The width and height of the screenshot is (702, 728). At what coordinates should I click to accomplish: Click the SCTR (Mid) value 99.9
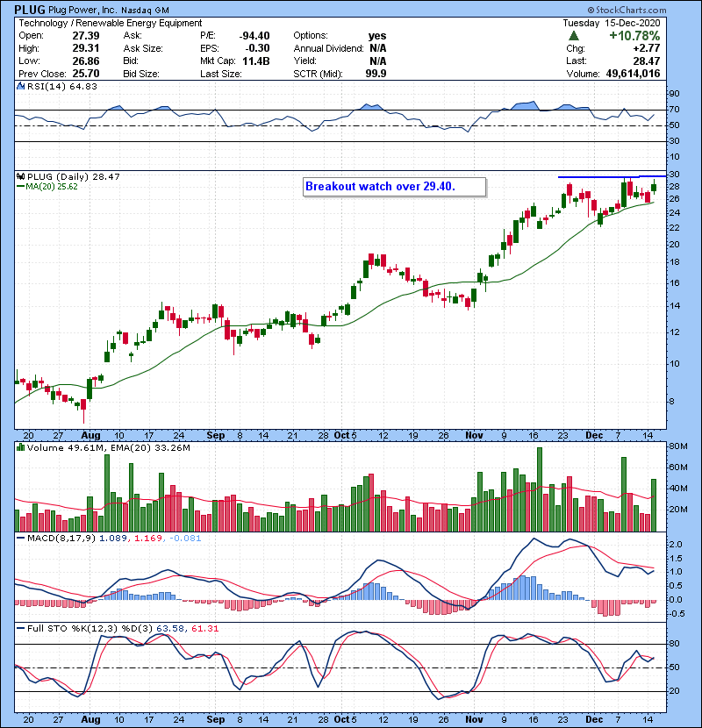(x=376, y=74)
